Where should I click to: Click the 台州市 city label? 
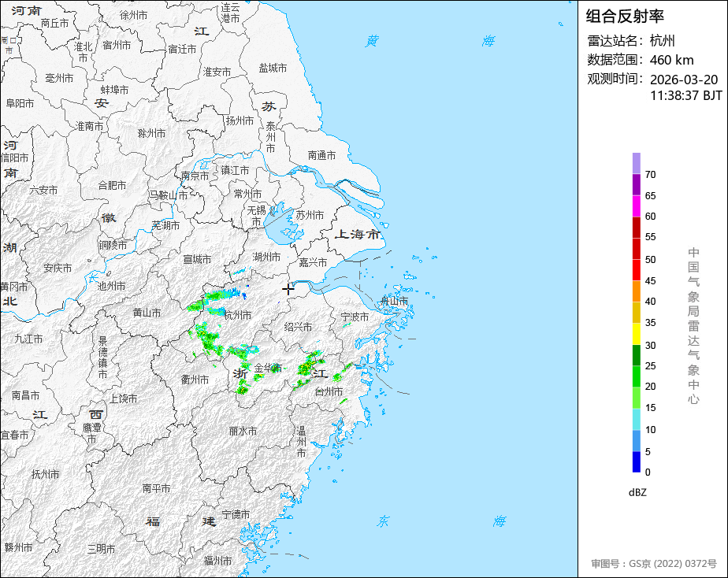(x=329, y=391)
